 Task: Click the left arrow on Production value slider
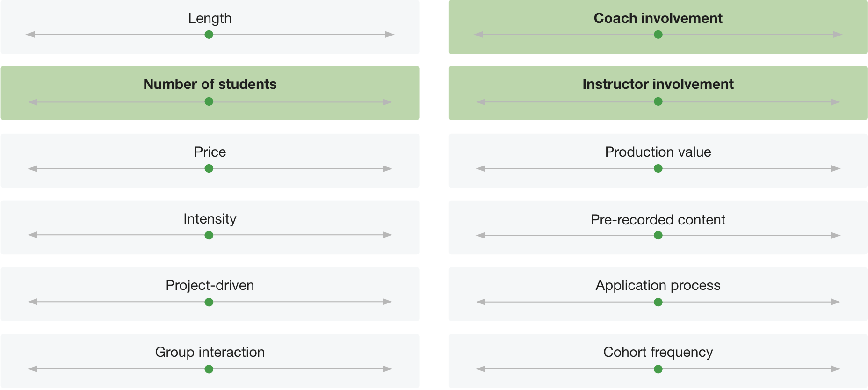pyautogui.click(x=481, y=168)
